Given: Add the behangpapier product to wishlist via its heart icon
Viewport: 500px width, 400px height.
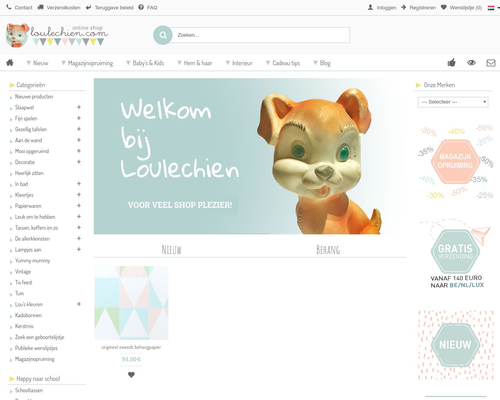Looking at the screenshot, I should [x=131, y=375].
